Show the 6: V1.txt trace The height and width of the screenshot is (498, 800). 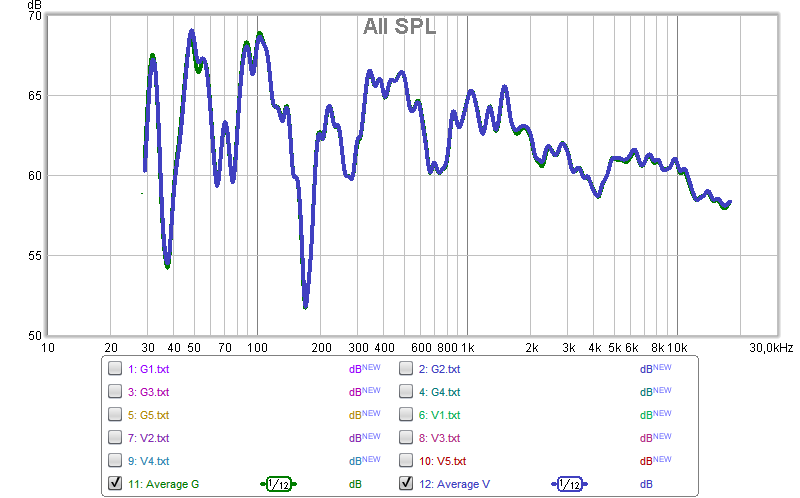[x=406, y=414]
